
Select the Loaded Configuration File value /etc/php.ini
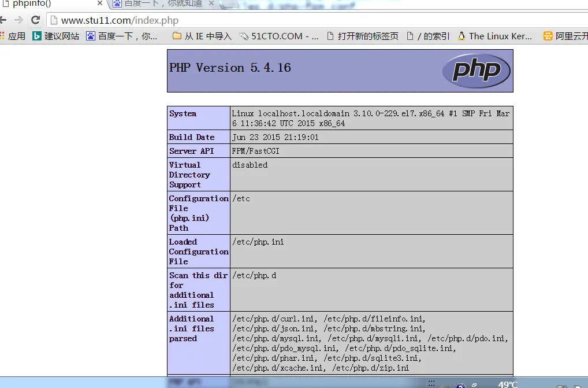[x=258, y=242]
